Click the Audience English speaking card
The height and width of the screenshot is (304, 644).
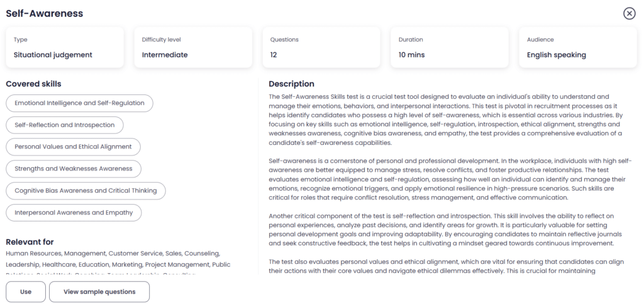[578, 47]
